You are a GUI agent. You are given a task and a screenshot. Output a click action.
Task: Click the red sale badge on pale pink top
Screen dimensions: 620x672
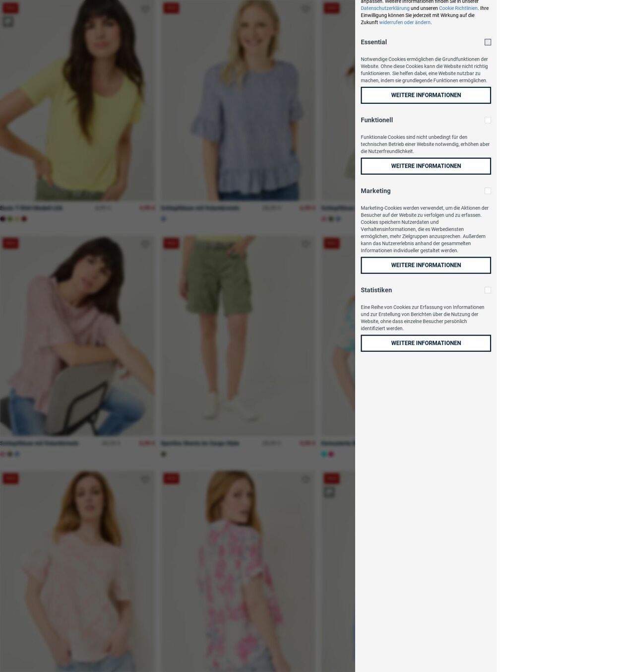click(x=10, y=478)
